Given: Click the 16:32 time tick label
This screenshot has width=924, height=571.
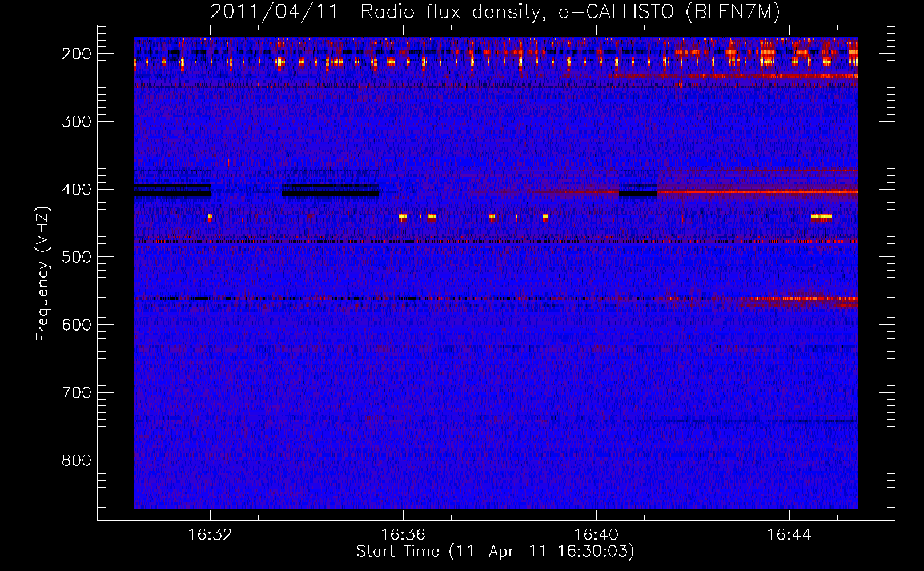Looking at the screenshot, I should (210, 534).
